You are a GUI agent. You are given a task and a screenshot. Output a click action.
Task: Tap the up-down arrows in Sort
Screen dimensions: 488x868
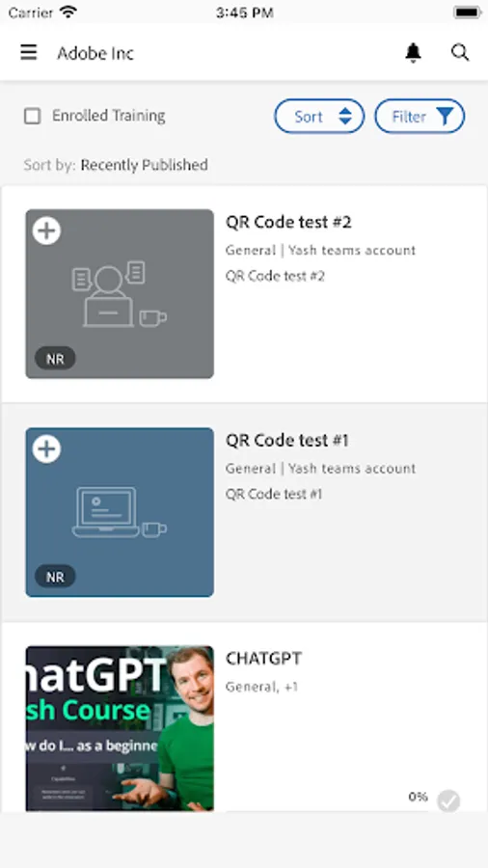[345, 117]
